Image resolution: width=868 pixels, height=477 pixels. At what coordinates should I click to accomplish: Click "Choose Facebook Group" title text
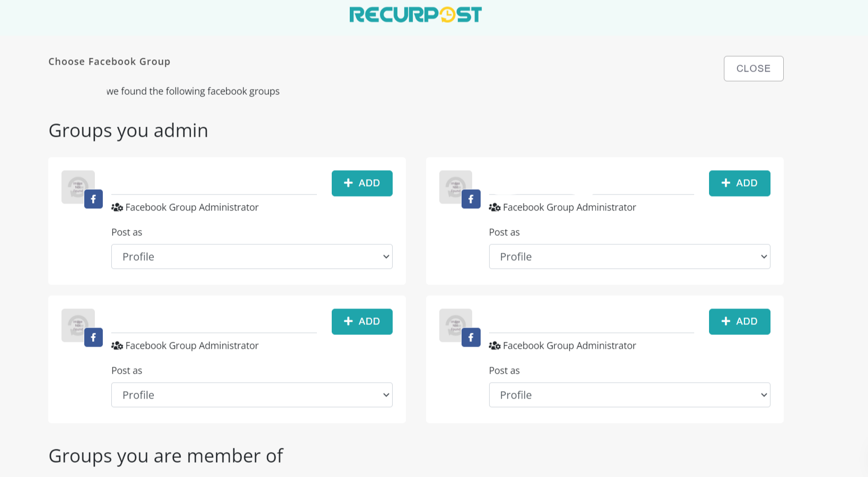[109, 61]
